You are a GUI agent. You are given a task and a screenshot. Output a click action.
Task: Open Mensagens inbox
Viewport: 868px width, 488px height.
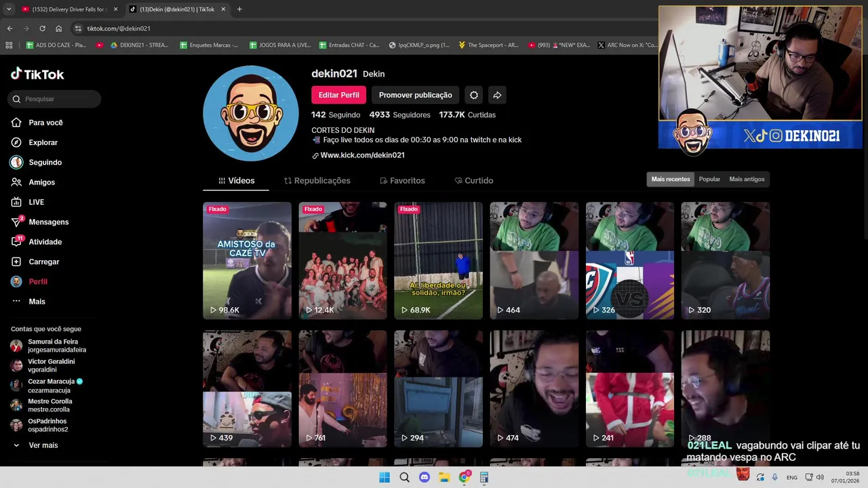40,222
